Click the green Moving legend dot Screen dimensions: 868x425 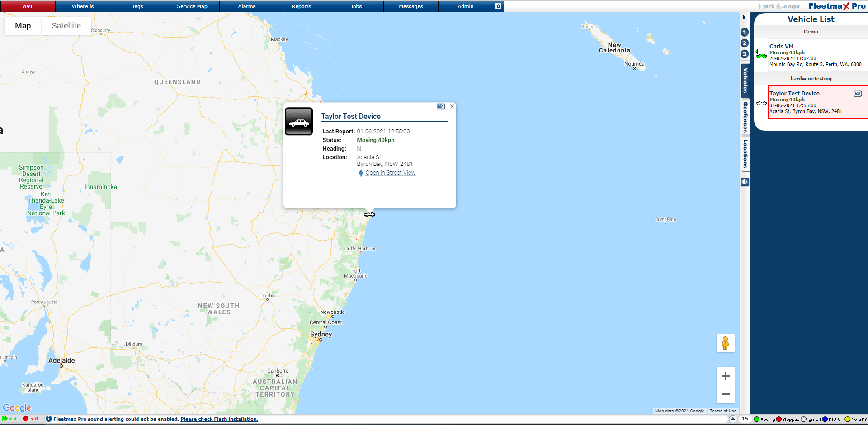[x=757, y=419]
